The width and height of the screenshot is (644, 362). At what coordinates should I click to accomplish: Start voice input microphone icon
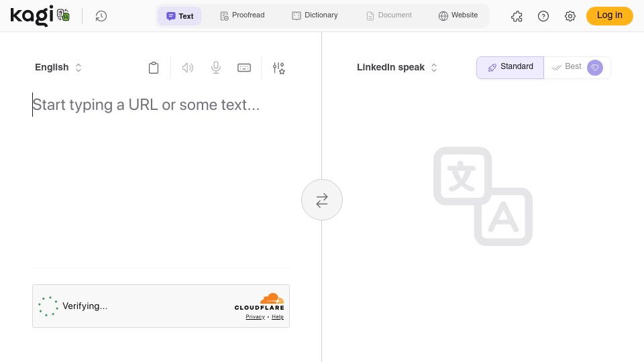point(216,68)
